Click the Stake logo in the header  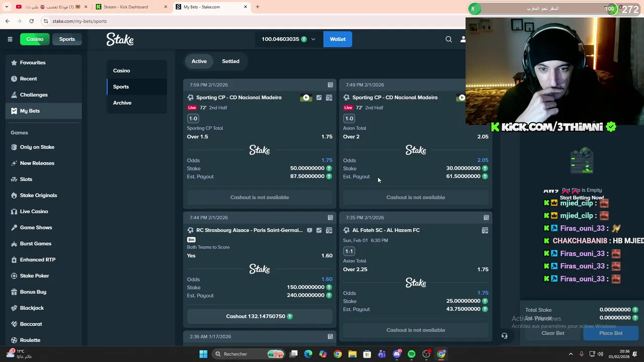tap(120, 39)
